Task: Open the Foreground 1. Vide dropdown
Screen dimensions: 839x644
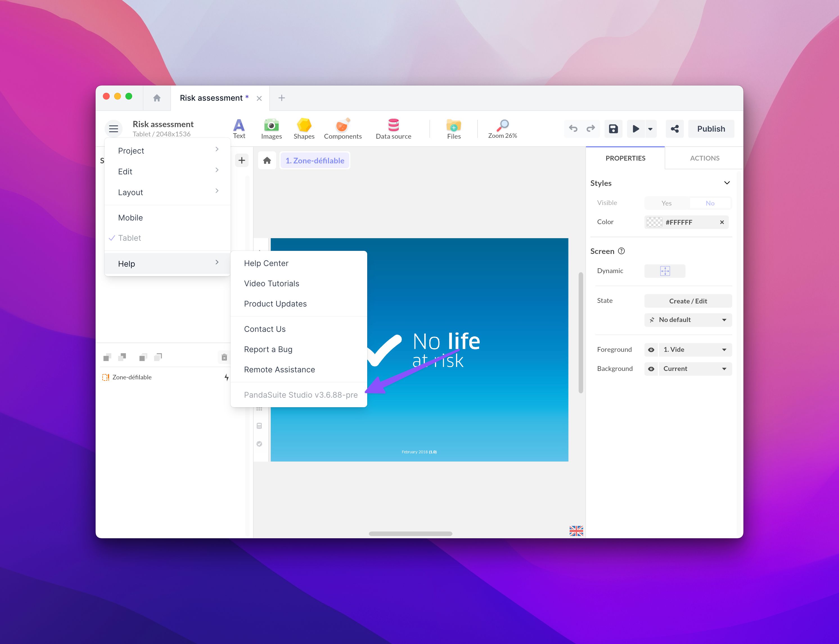Action: coord(694,350)
